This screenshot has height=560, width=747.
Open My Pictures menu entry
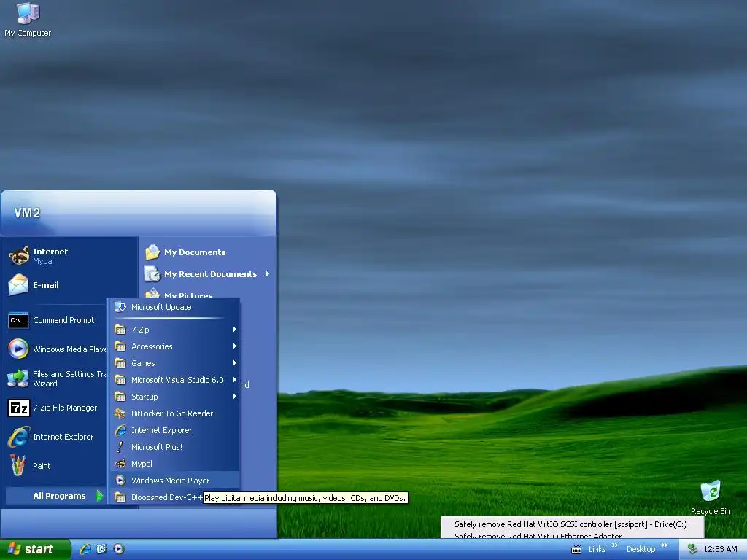tap(188, 295)
